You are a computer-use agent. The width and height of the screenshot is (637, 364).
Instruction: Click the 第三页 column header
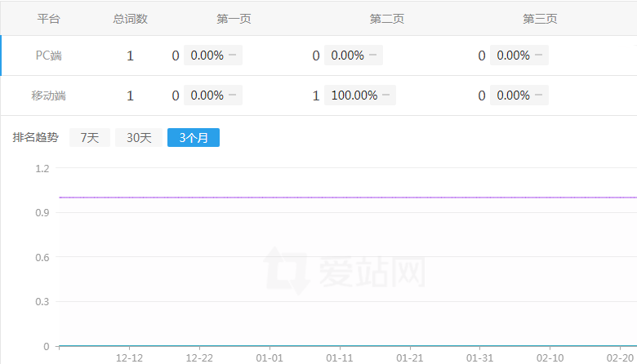[x=540, y=19]
